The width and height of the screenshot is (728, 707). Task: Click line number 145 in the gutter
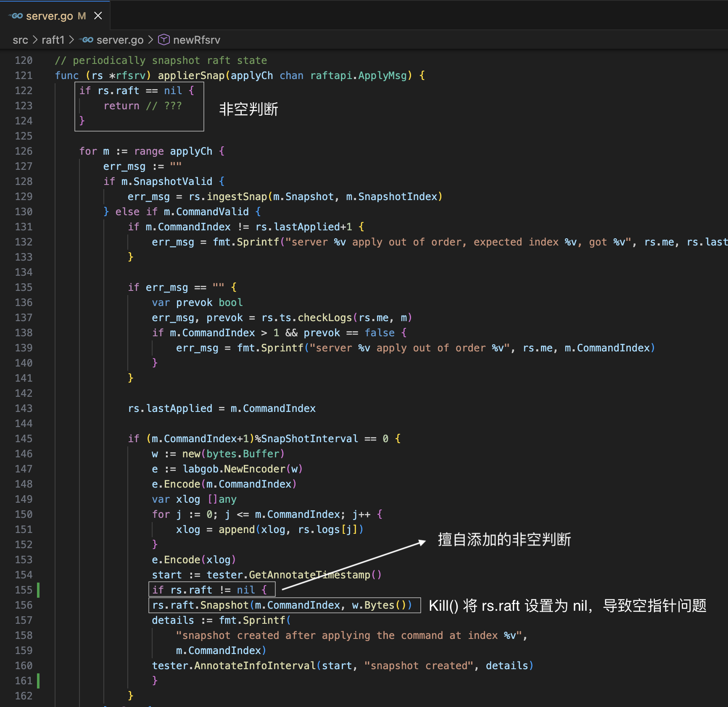point(24,438)
